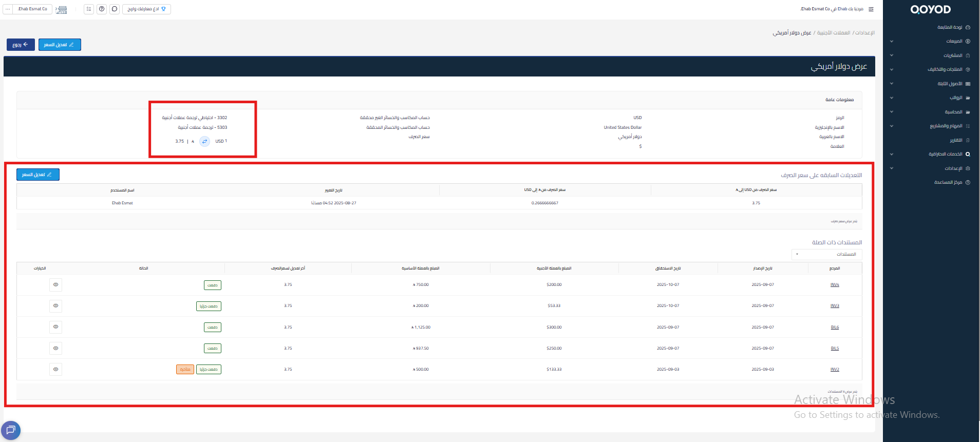
Task: Click the United States Dollar name text
Action: coord(623,127)
